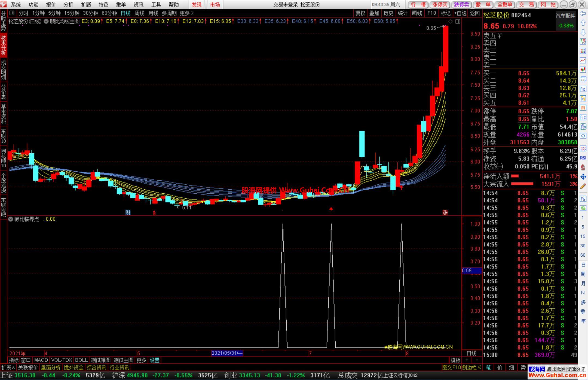Click the blue four-way move arrows icon
The width and height of the screenshot is (588, 380).
(x=583, y=177)
